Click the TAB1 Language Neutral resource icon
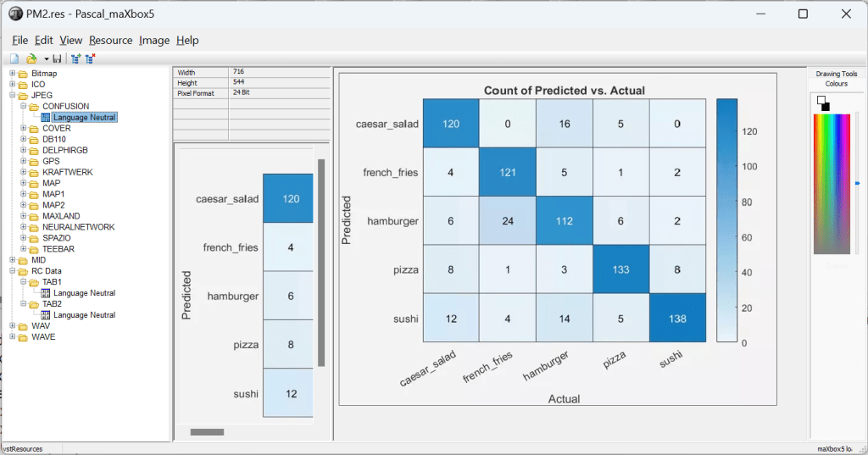 click(x=46, y=293)
